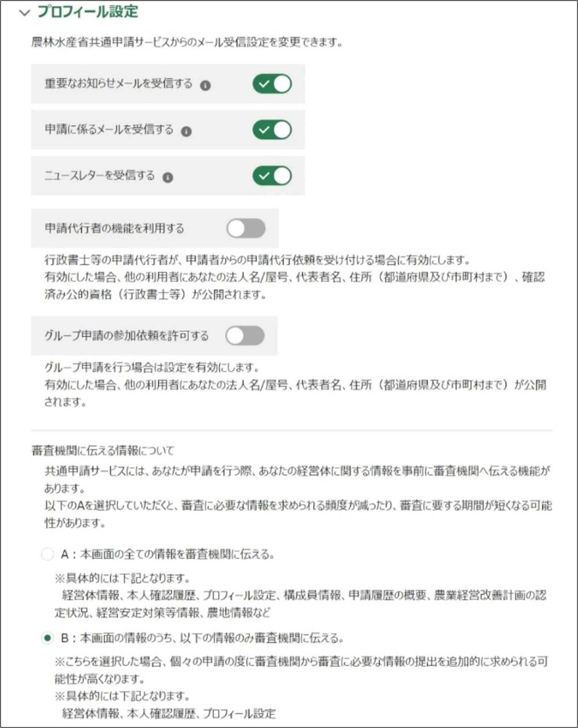The width and height of the screenshot is (578, 728).
Task: Disable 重要なお知らせメールを受信する toggle
Action: point(272,84)
